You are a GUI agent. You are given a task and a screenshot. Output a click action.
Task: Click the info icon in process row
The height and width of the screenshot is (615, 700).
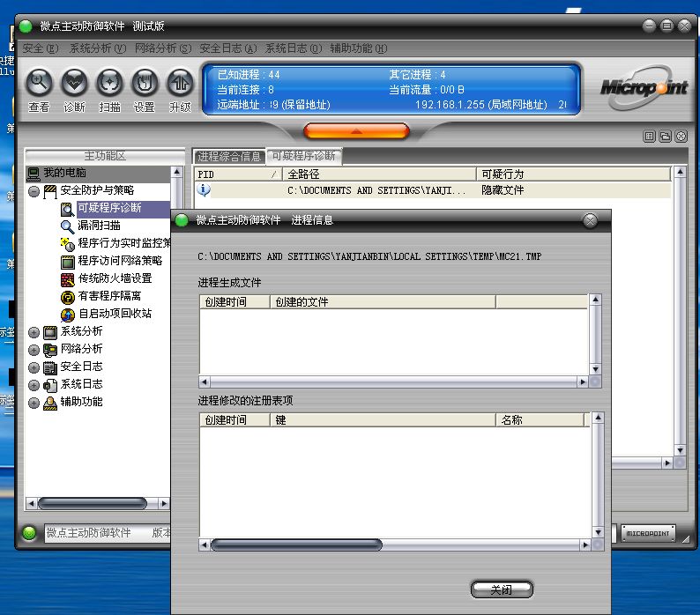[204, 190]
